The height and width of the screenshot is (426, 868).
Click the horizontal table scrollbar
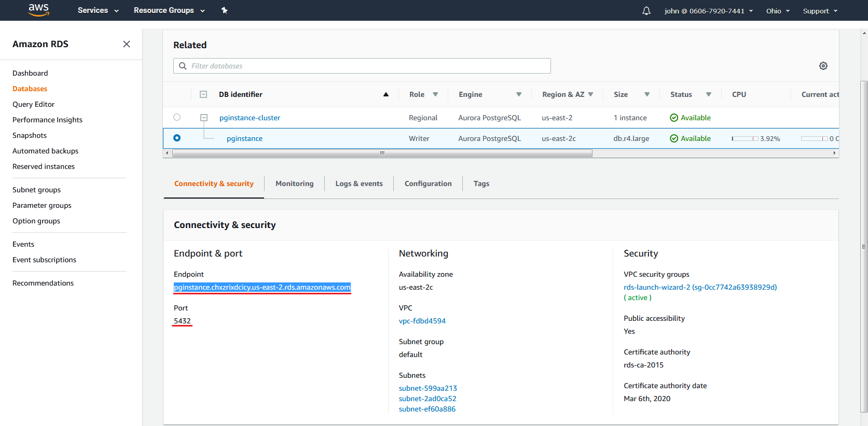382,153
